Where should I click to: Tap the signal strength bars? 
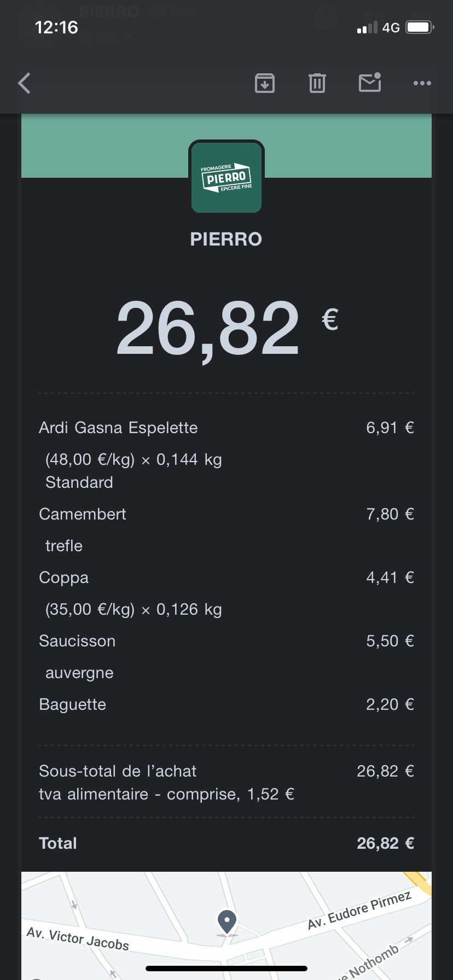pos(367,27)
